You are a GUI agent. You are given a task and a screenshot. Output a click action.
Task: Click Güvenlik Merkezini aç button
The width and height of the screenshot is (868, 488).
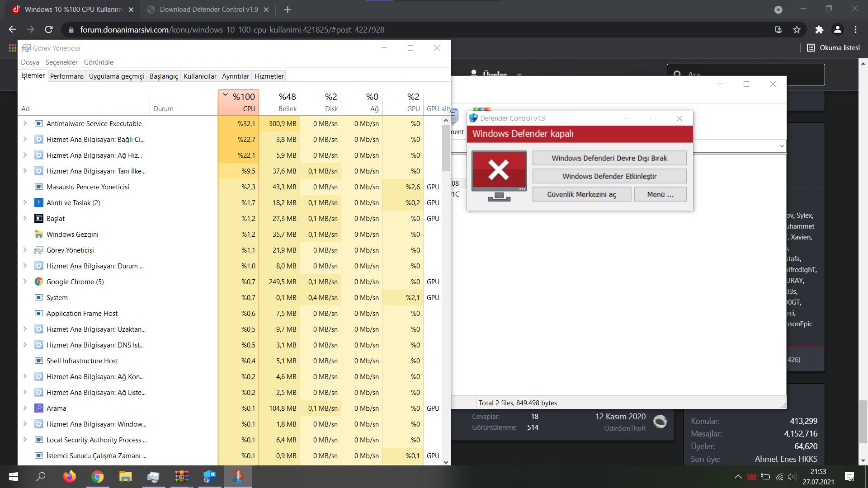pos(582,194)
